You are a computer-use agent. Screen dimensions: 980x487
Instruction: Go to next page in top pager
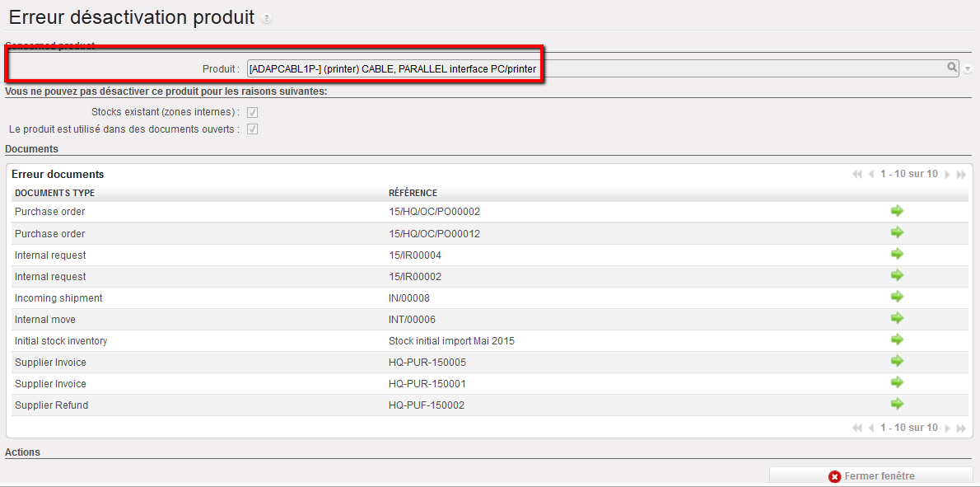(948, 175)
